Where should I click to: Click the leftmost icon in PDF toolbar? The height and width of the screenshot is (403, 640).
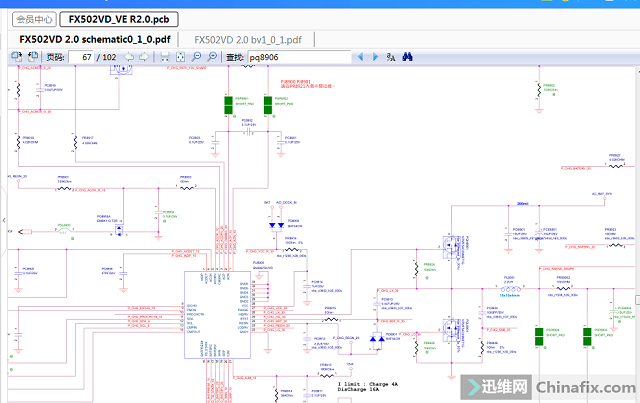tap(14, 57)
